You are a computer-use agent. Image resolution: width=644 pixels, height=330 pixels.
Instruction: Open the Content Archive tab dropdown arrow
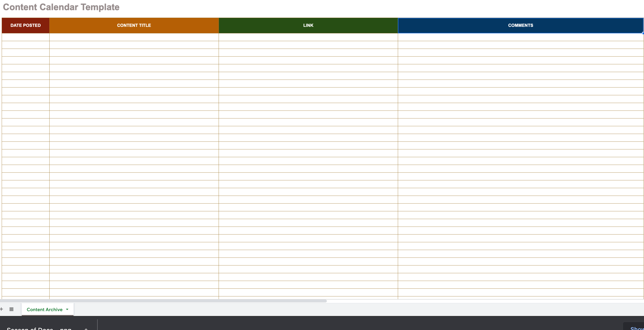67,309
